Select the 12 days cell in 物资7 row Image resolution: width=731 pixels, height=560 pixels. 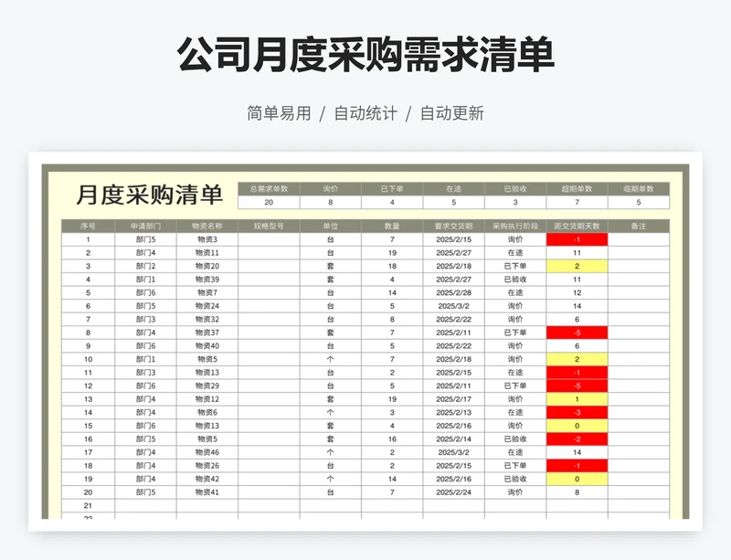point(577,293)
